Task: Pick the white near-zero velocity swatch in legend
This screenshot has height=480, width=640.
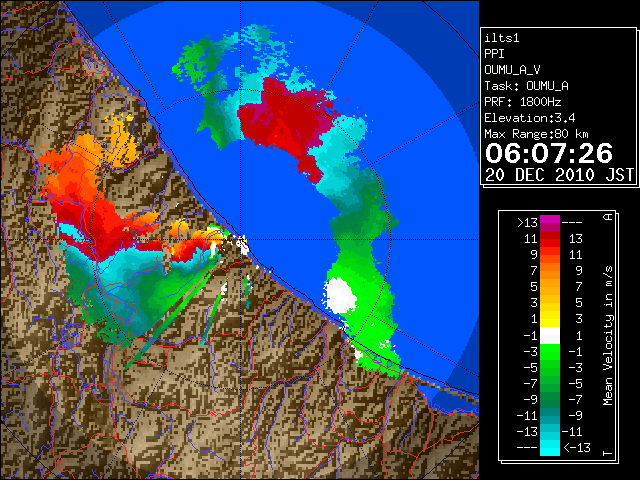Action: tap(550, 336)
